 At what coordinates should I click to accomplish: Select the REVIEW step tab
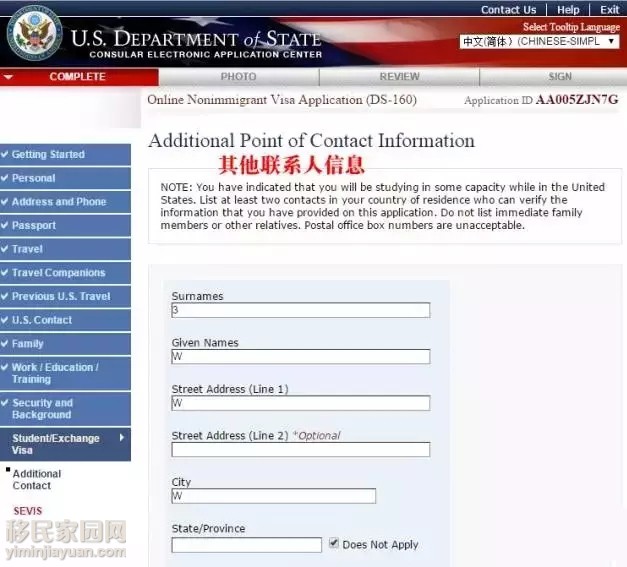coord(399,77)
